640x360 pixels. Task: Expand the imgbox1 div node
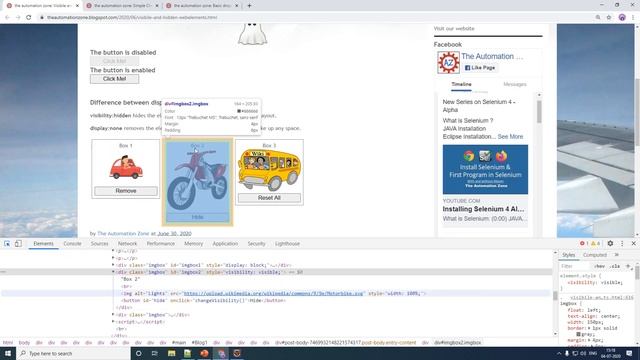pyautogui.click(x=113, y=265)
